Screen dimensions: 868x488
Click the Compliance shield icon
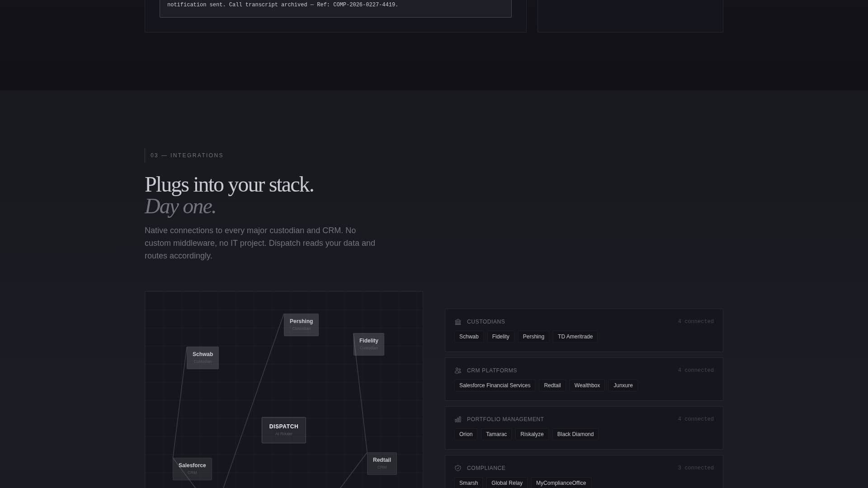click(458, 468)
